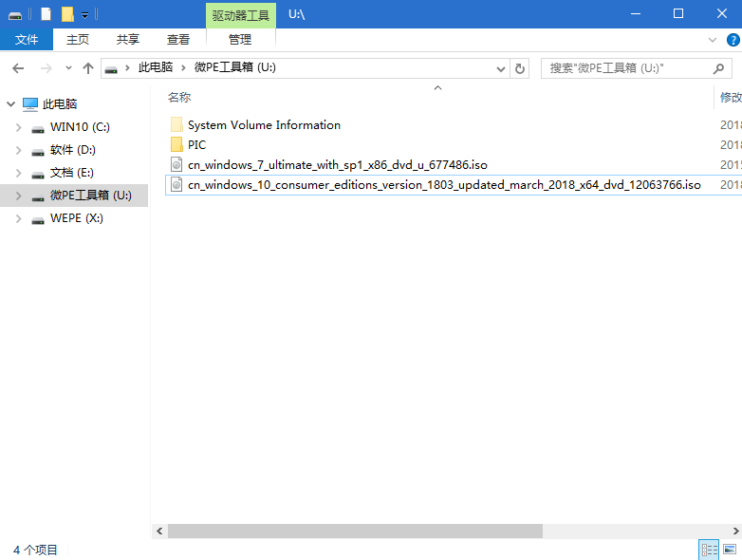
Task: Select the System Volume Information folder name
Action: pyautogui.click(x=264, y=125)
